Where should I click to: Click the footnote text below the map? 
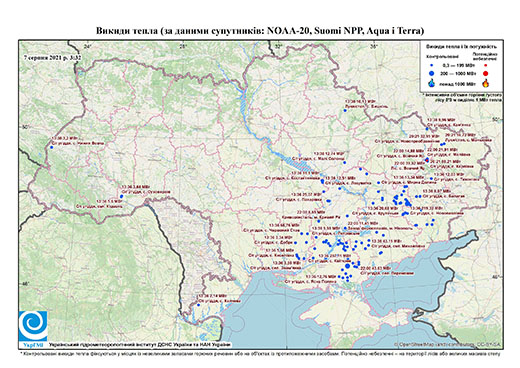[x=260, y=353]
